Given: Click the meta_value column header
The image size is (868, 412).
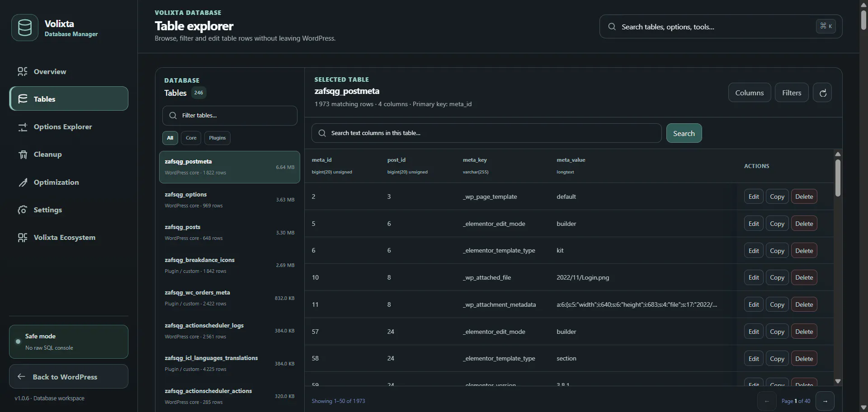Looking at the screenshot, I should [x=571, y=160].
